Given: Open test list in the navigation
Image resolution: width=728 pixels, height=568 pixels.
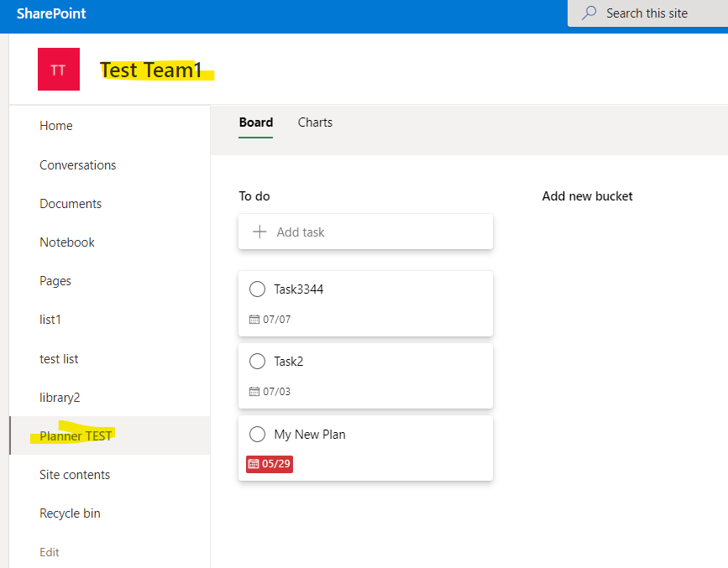Looking at the screenshot, I should pyautogui.click(x=59, y=359).
